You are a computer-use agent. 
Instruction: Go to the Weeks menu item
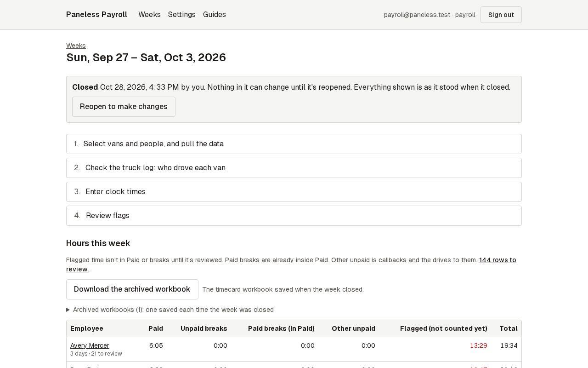click(149, 15)
